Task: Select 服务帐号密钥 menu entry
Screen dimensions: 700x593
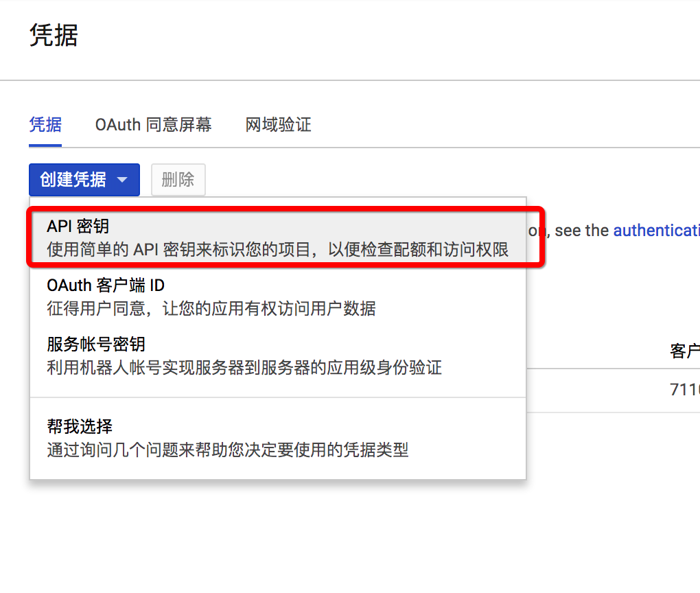Action: tap(278, 356)
